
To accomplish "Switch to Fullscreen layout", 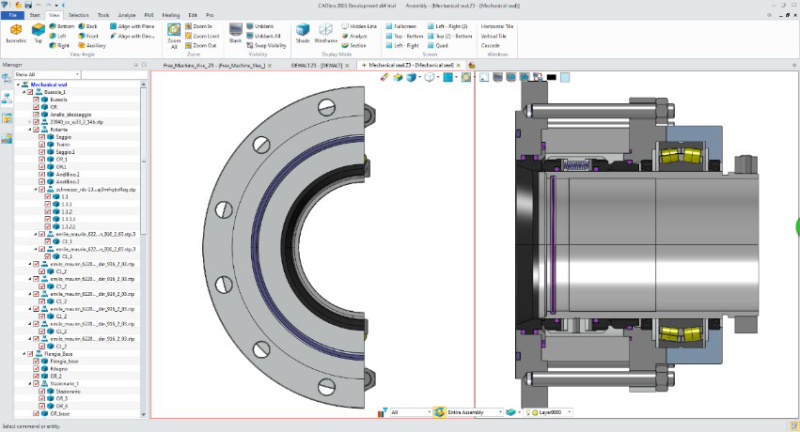I will pyautogui.click(x=401, y=26).
